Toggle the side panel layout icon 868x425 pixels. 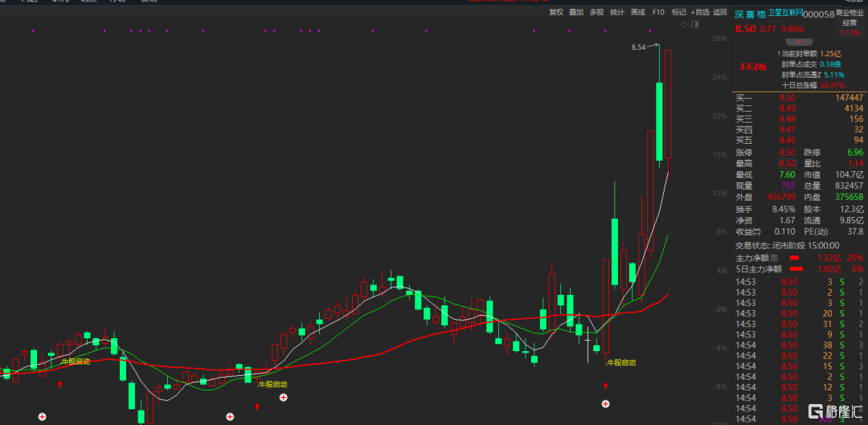[x=695, y=24]
